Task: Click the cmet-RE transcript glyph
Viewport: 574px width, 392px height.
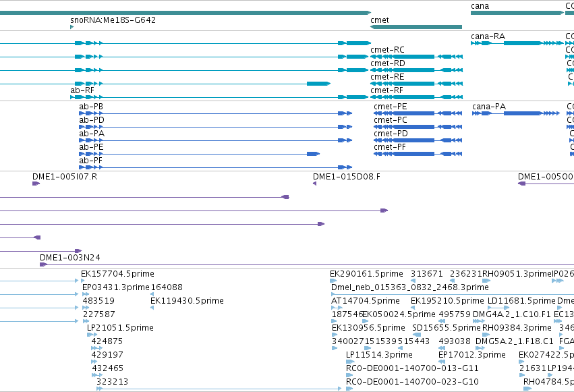Action: (417, 84)
